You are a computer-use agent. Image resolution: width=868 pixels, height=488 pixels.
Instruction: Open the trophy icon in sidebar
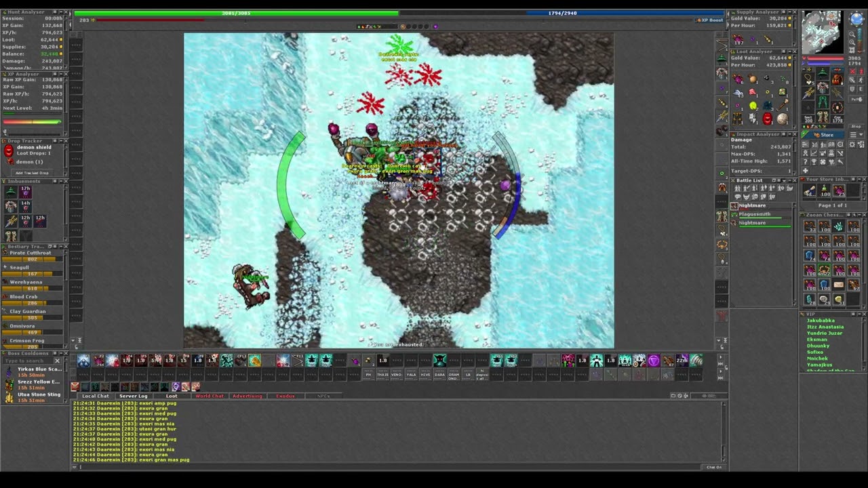point(814,161)
